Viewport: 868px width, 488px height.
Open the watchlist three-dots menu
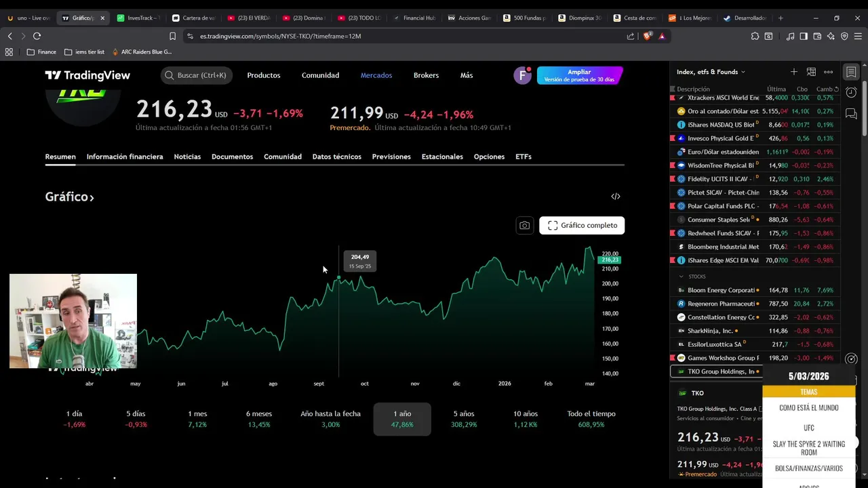coord(828,72)
